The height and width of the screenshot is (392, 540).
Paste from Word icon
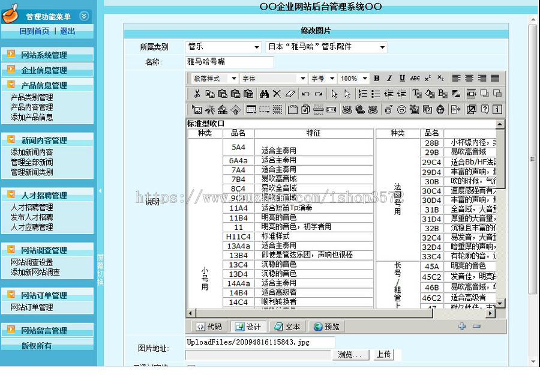point(248,94)
